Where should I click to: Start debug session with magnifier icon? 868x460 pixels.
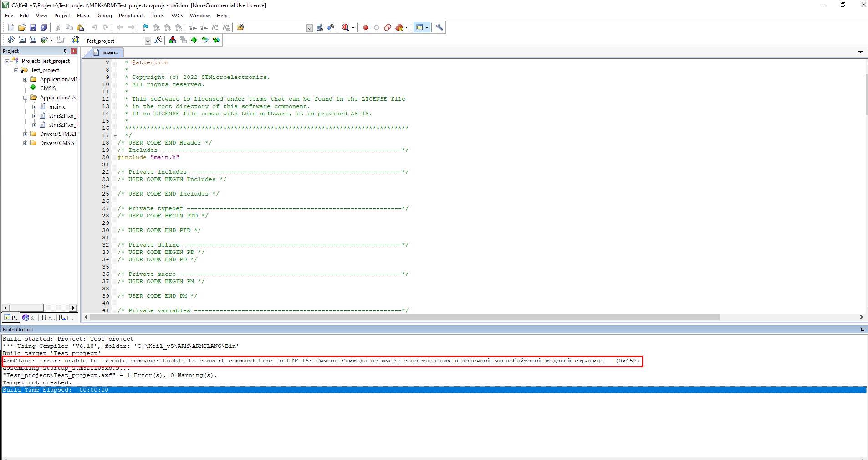point(346,27)
